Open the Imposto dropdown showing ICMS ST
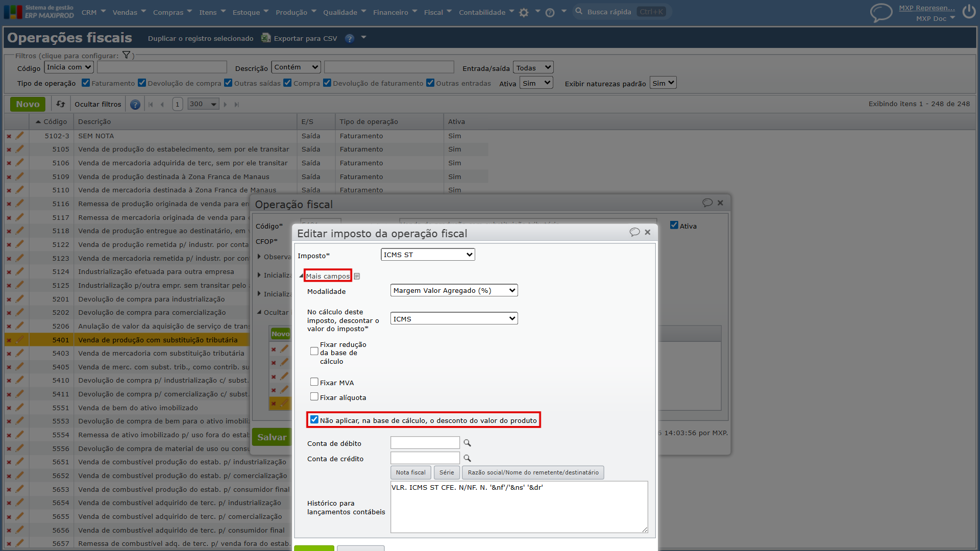The height and width of the screenshot is (551, 980). click(428, 255)
